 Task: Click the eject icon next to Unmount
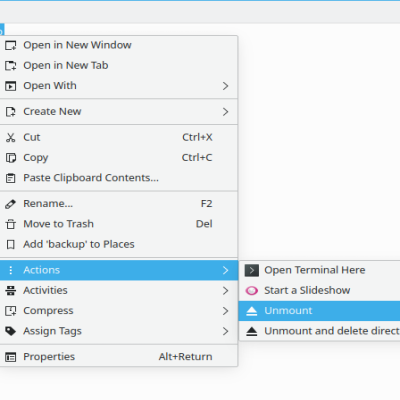click(x=252, y=311)
